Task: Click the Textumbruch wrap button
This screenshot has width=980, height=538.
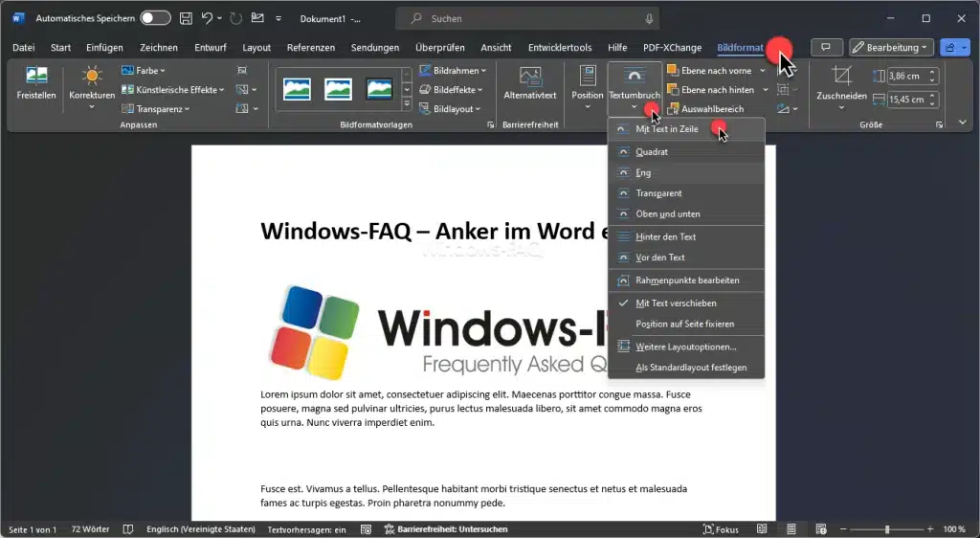Action: (x=634, y=87)
